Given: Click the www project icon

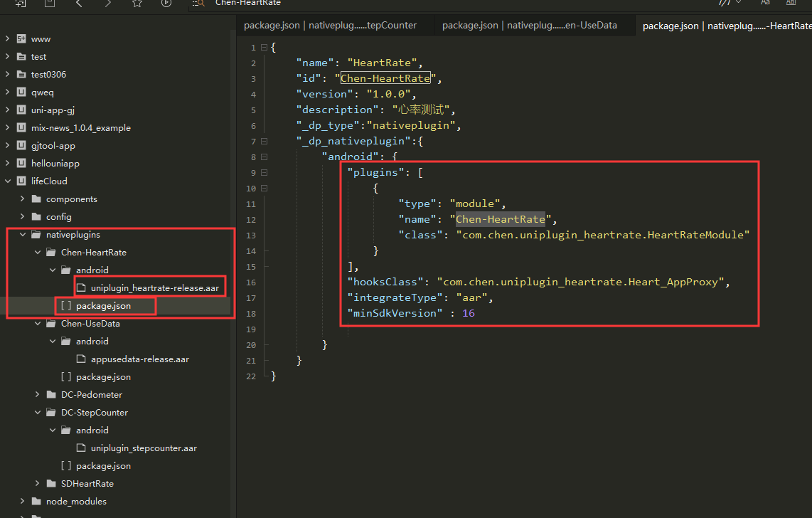Looking at the screenshot, I should click(x=21, y=39).
